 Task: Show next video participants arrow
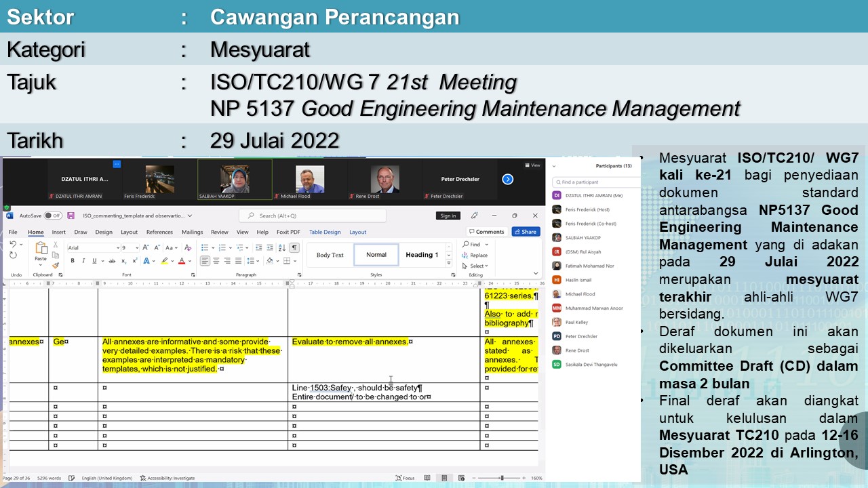point(507,179)
